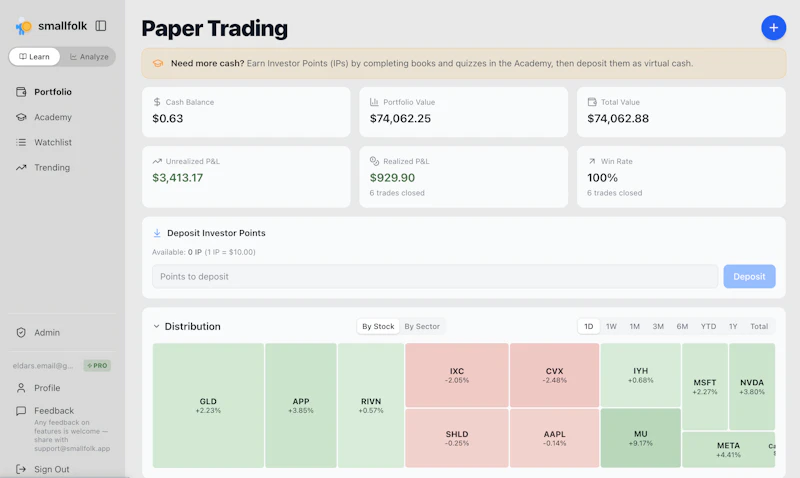Switch to Learn mode
This screenshot has width=800, height=478.
tap(34, 57)
